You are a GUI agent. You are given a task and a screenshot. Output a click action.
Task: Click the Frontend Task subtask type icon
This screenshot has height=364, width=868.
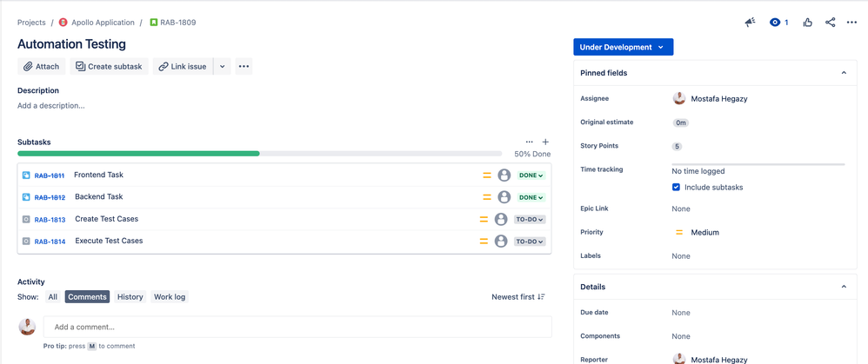pos(26,175)
